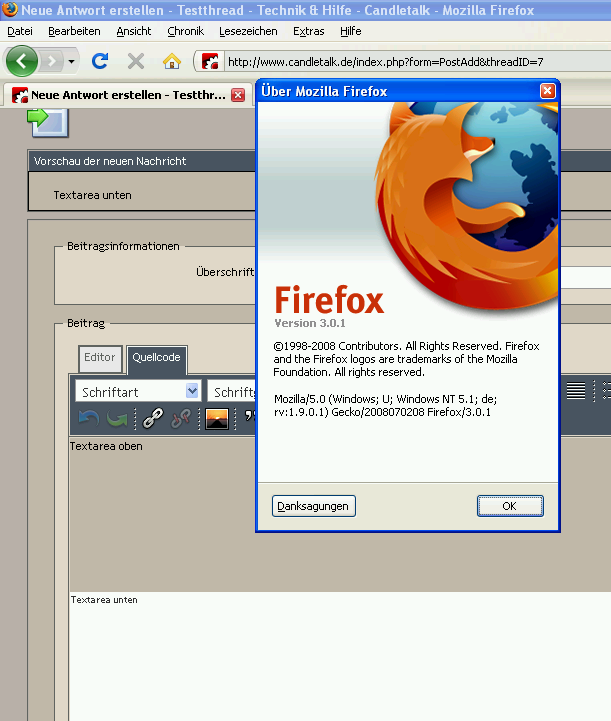Open the Chronik menu
The image size is (611, 721).
point(186,31)
